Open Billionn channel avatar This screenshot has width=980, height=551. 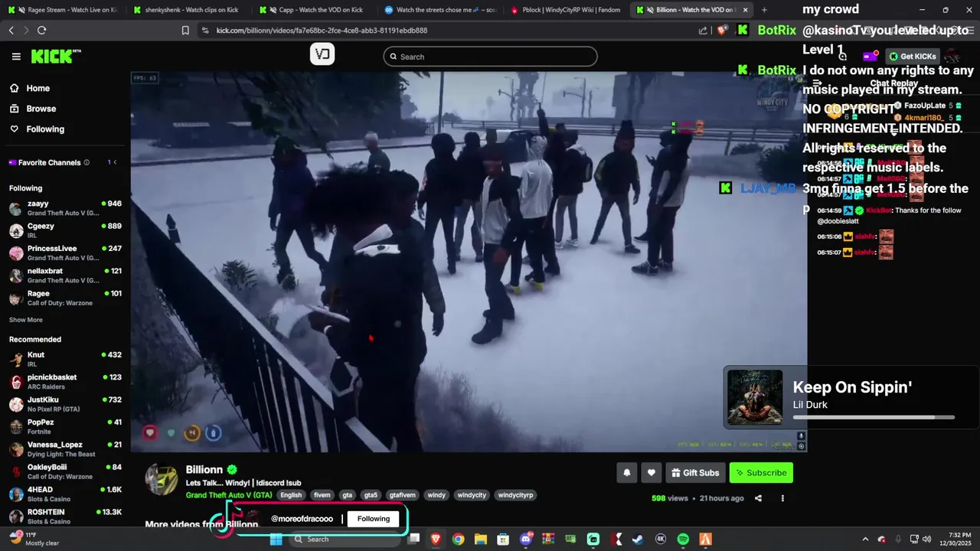tap(162, 479)
